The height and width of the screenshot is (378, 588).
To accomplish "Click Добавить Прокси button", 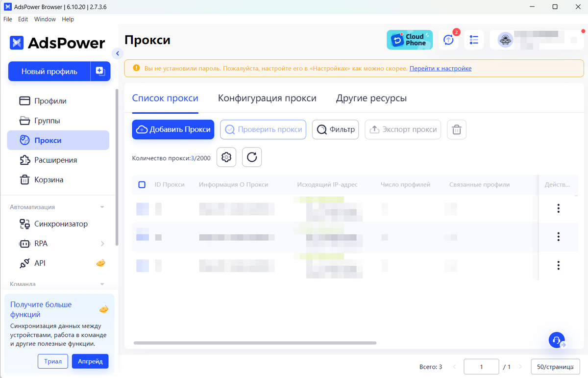I will pos(173,129).
